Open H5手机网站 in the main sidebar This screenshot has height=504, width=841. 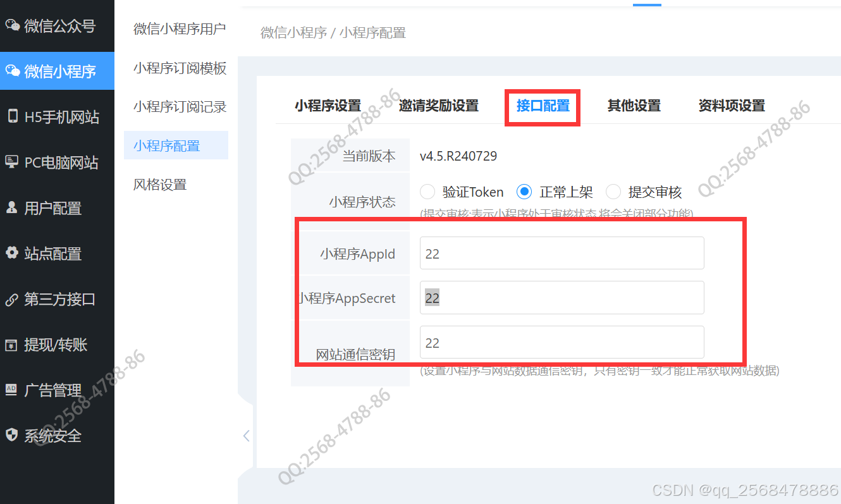click(57, 117)
